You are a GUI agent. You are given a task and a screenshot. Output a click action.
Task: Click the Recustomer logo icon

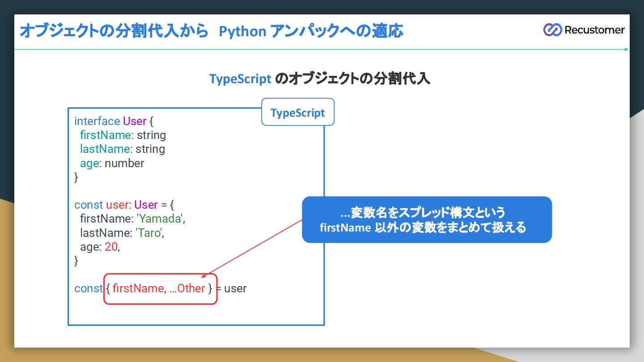pos(552,30)
